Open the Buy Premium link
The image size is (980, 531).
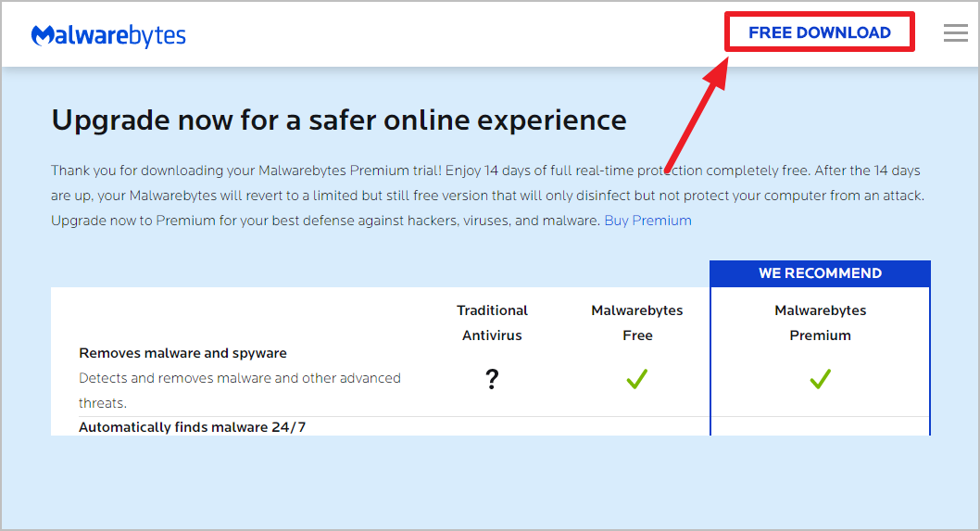pyautogui.click(x=647, y=221)
